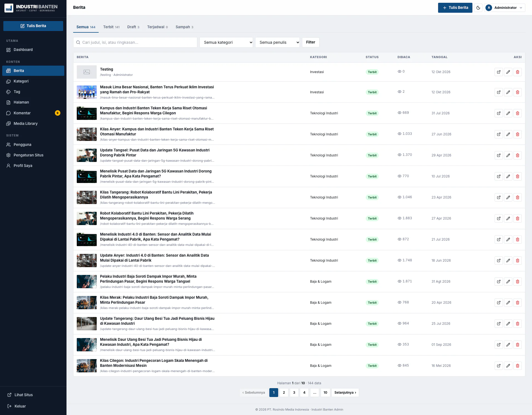This screenshot has height=415, width=532.
Task: Switch to Terjadwal tab
Action: pyautogui.click(x=157, y=27)
